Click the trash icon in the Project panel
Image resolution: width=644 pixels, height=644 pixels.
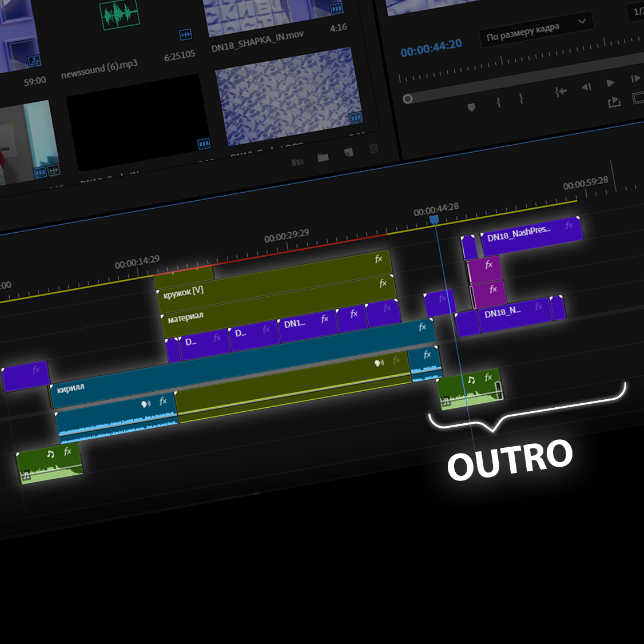point(373,149)
